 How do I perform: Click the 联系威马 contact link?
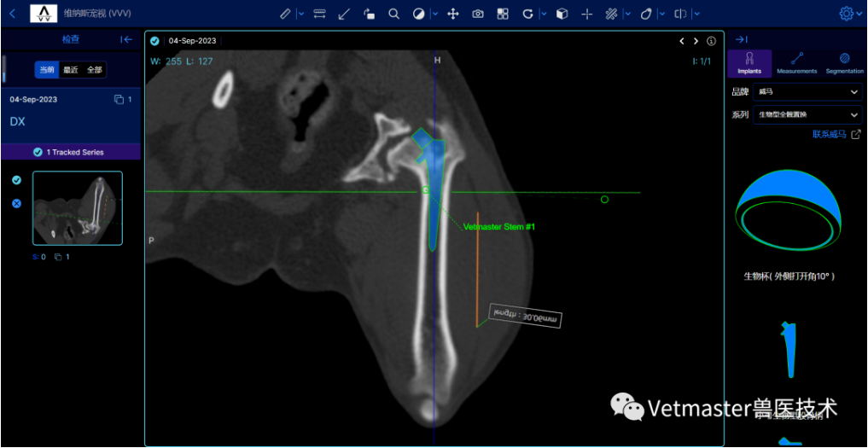(836, 134)
